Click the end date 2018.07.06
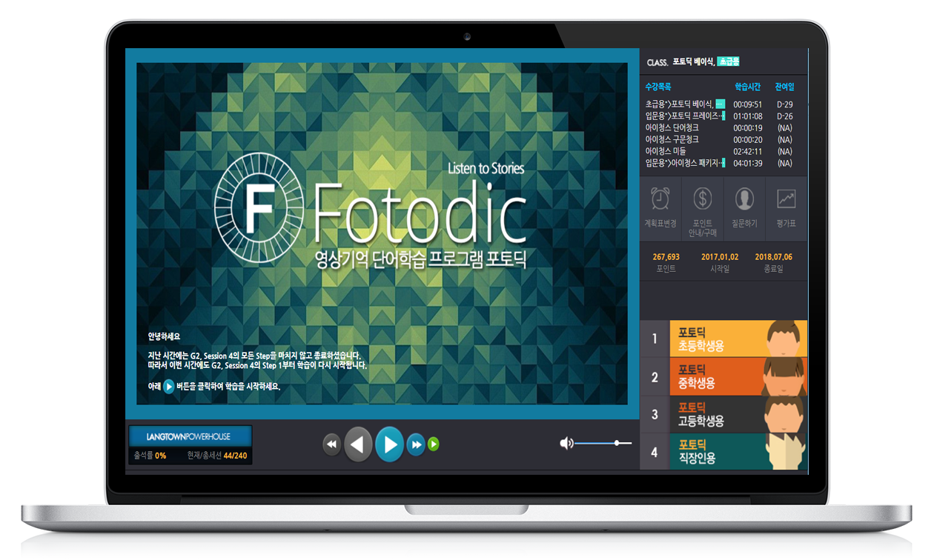The height and width of the screenshot is (560, 934). point(773,257)
